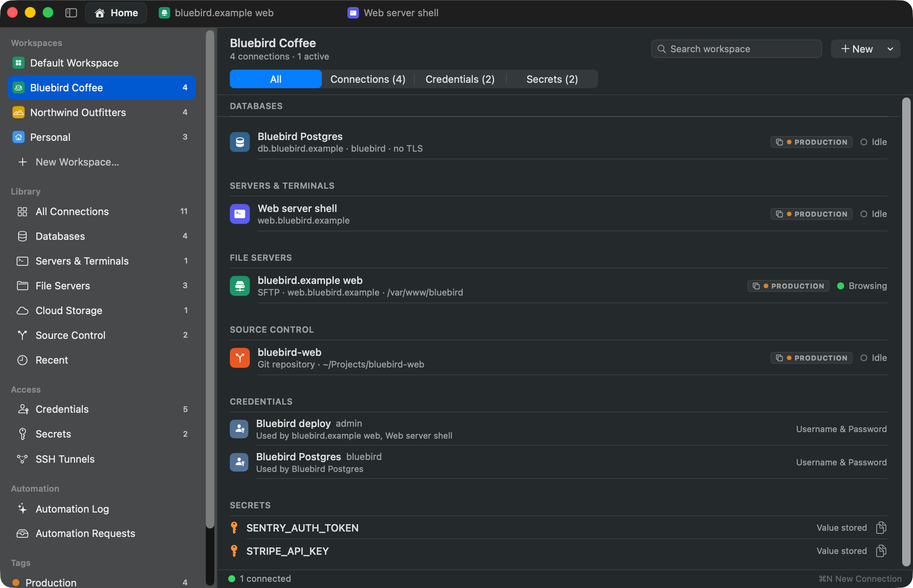Click the bluebird-web git repository icon
913x588 pixels.
pos(240,358)
